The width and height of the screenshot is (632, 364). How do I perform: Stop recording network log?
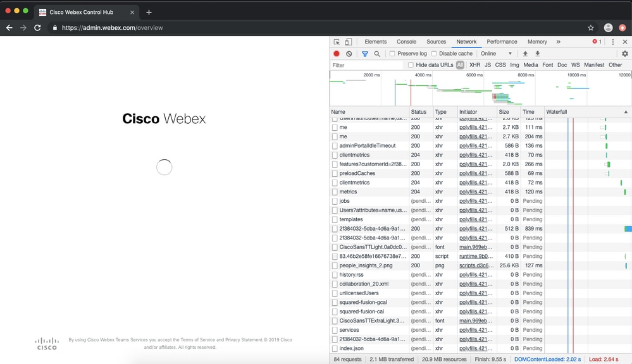337,54
